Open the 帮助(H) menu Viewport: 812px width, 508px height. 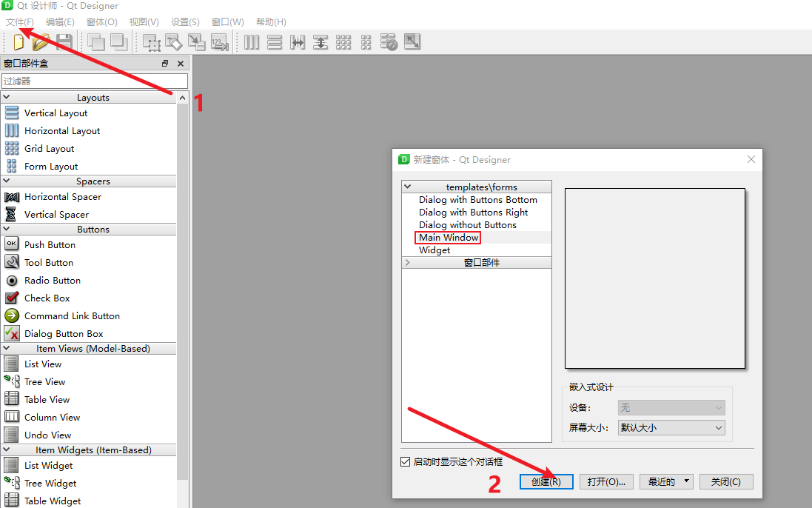pyautogui.click(x=271, y=21)
